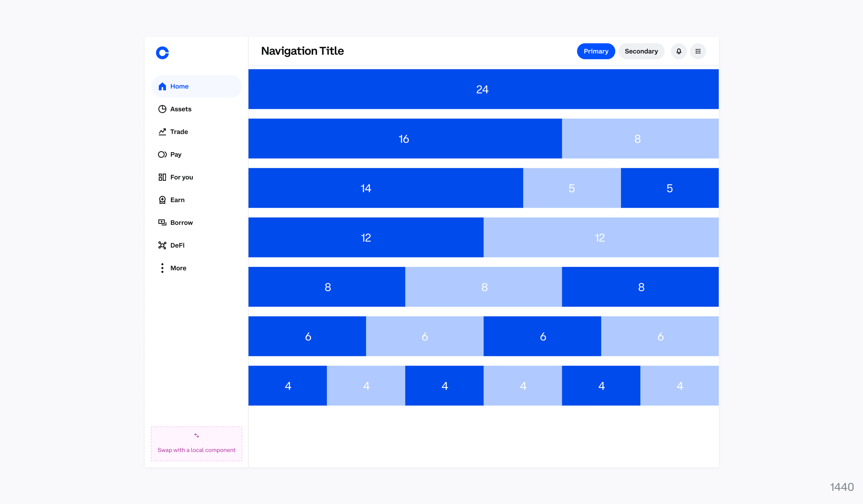Click the 1440 frame width label
The image size is (863, 504).
coord(842,487)
